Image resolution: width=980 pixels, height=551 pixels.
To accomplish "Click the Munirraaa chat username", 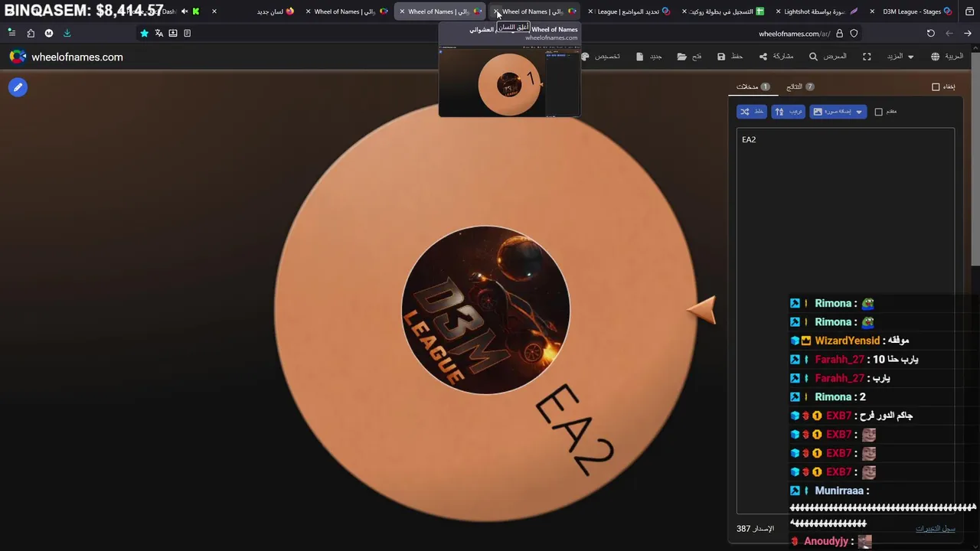I will click(x=839, y=491).
